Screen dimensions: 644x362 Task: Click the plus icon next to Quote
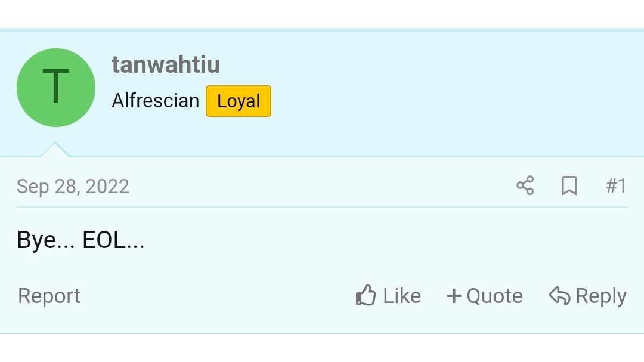(454, 296)
